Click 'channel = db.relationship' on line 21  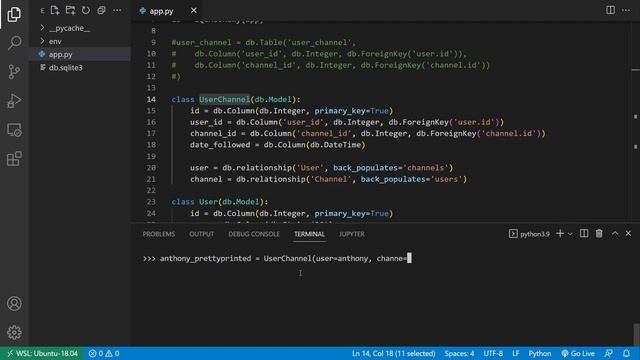pyautogui.click(x=247, y=179)
